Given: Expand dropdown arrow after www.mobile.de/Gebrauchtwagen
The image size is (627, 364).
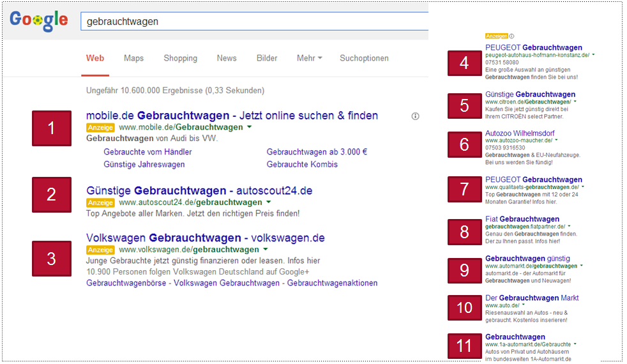Looking at the screenshot, I should (x=249, y=127).
